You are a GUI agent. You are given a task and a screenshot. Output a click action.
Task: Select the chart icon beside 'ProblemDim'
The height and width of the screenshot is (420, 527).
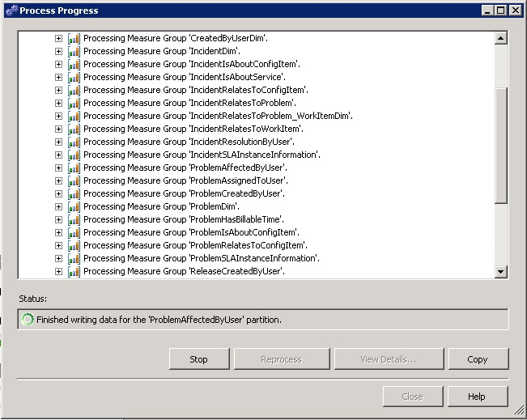pyautogui.click(x=74, y=206)
